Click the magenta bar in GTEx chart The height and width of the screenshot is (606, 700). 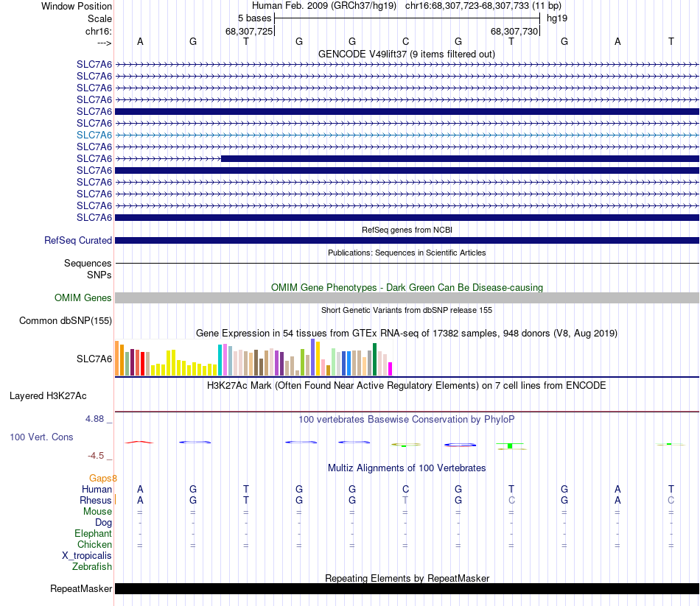click(391, 368)
